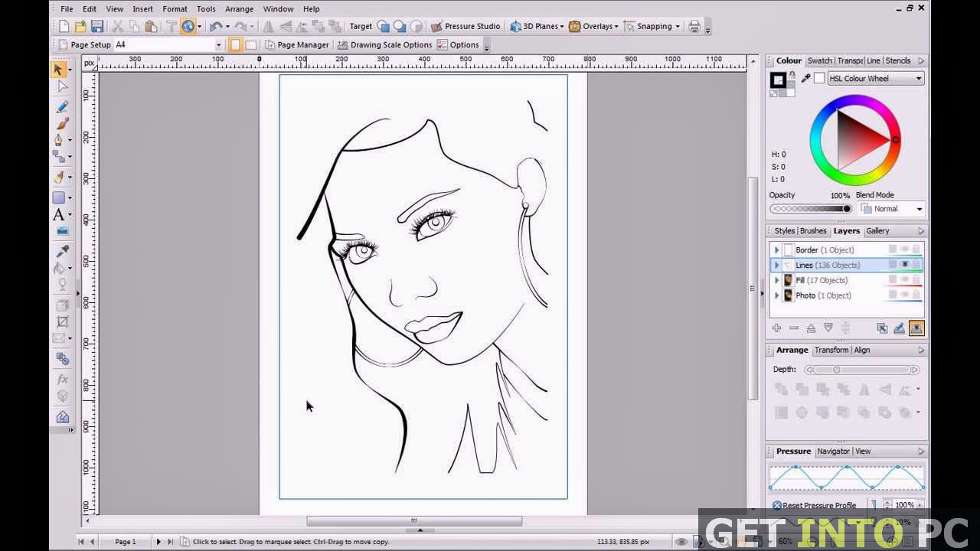980x551 pixels.
Task: Expand the Fill layer
Action: point(776,280)
